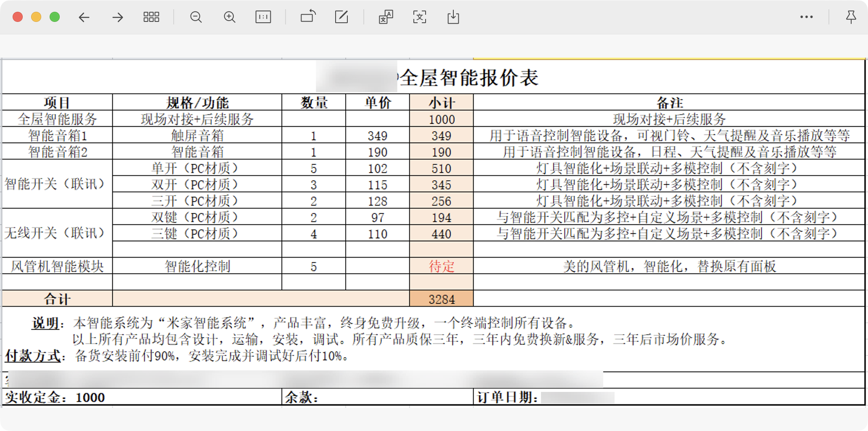Click the back arrow navigation icon

(84, 17)
